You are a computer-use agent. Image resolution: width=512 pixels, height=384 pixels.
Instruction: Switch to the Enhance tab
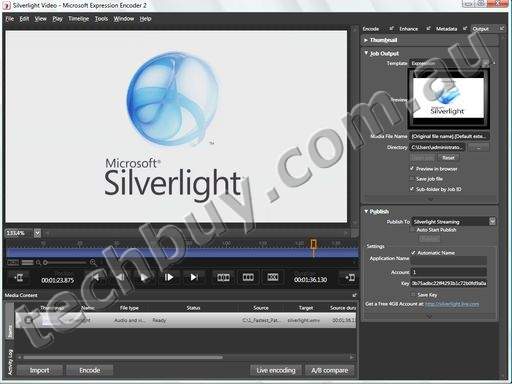408,29
